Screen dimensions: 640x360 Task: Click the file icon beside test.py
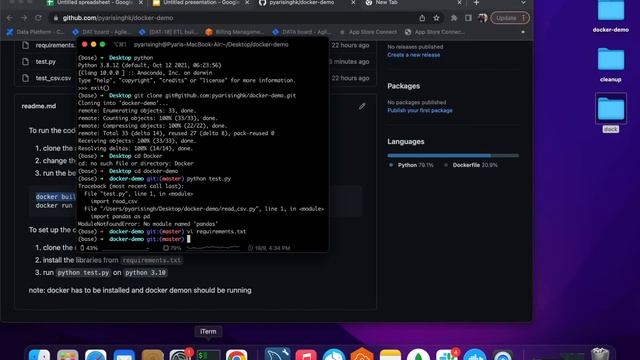pos(26,62)
